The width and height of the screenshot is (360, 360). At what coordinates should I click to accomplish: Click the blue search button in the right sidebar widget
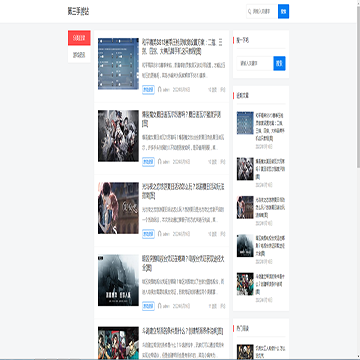pyautogui.click(x=279, y=63)
